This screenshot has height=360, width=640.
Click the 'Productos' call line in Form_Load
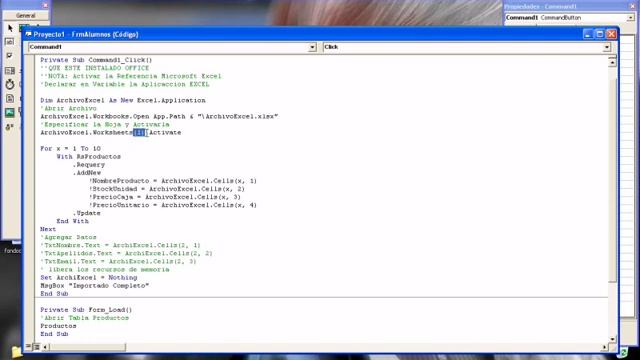pos(58,326)
